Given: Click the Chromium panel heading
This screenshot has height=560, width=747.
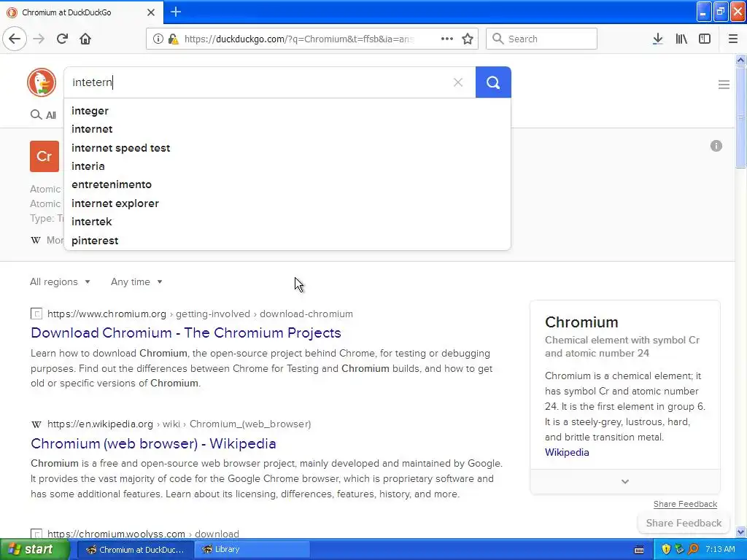Looking at the screenshot, I should click(581, 322).
